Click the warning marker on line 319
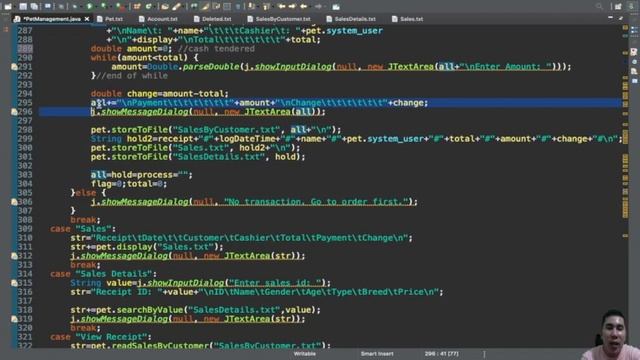640x360 pixels. pos(14,319)
